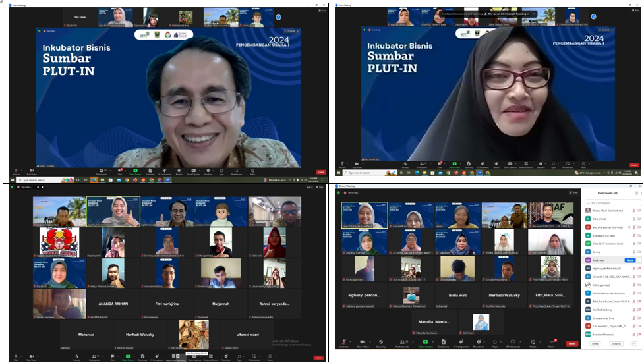Pop out the Participants panel

tap(637, 193)
